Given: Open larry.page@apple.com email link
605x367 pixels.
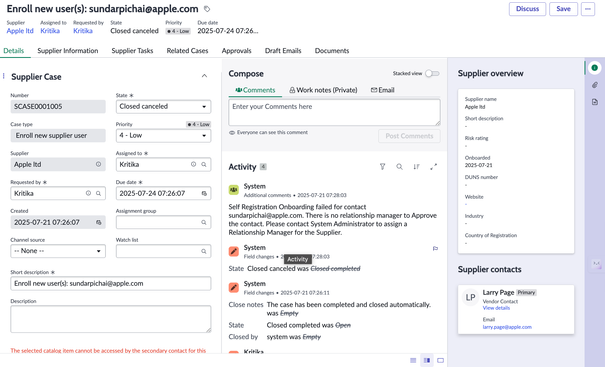Looking at the screenshot, I should click(507, 327).
